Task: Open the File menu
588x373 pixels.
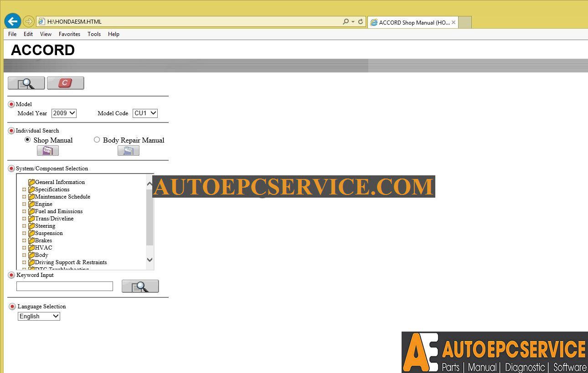Action: (12, 34)
